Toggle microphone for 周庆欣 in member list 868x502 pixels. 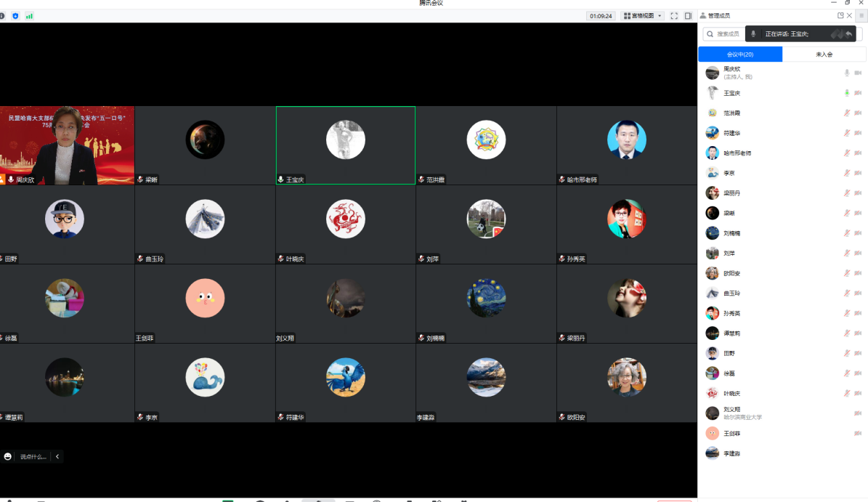point(846,73)
